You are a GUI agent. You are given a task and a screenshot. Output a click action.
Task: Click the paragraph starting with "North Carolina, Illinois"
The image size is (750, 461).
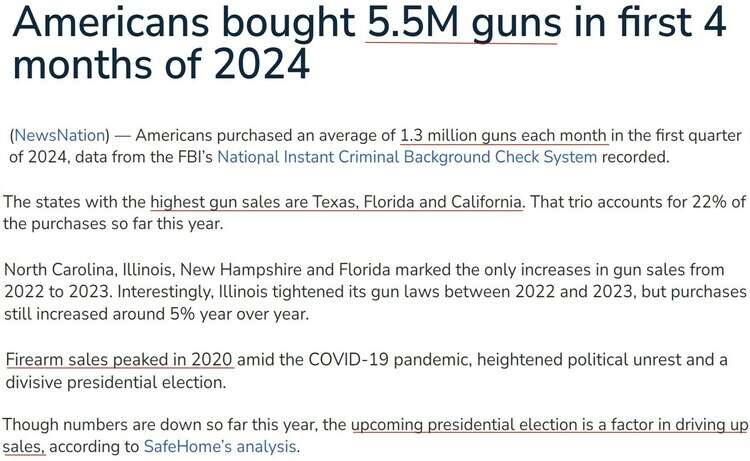pos(375,291)
